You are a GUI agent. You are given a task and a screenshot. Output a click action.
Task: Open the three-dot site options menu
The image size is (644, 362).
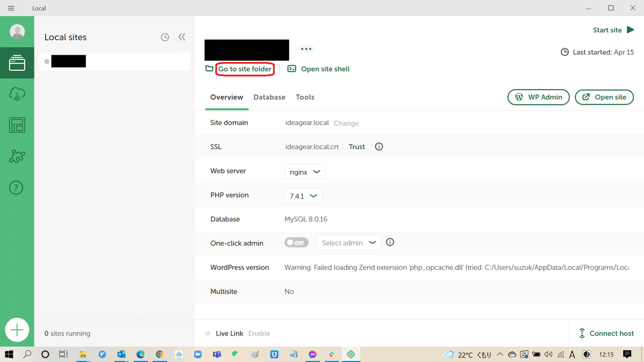pyautogui.click(x=306, y=49)
